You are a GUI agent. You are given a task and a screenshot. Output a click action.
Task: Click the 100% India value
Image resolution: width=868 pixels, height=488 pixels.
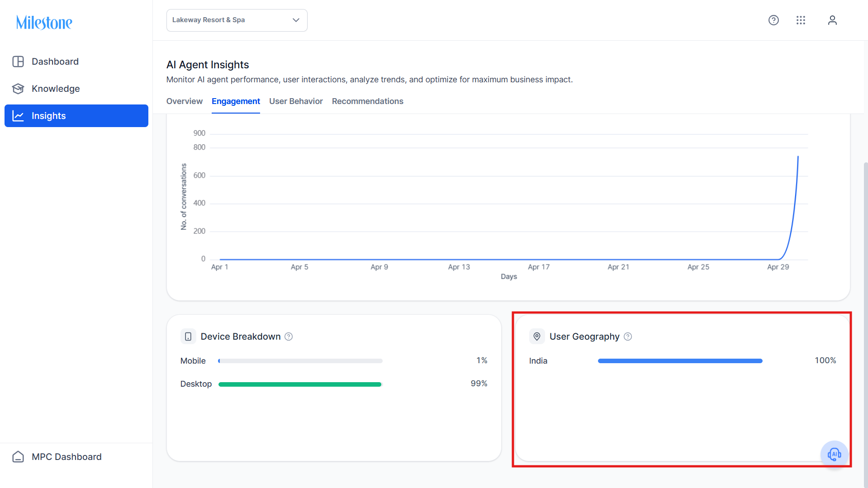pos(825,360)
